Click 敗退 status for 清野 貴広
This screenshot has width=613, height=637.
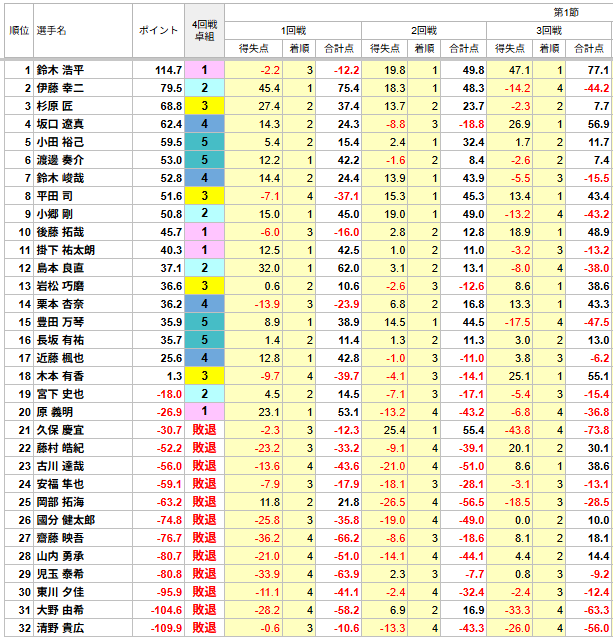204,628
